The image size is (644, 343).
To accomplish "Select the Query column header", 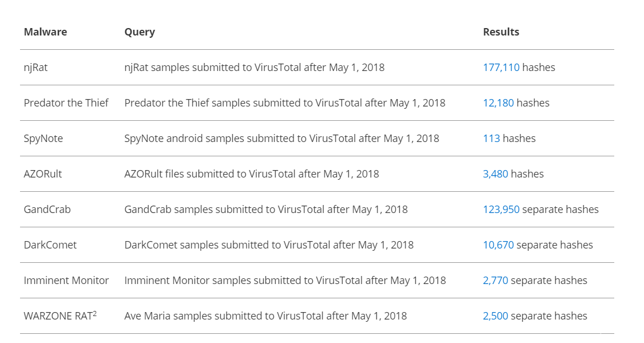I will (140, 32).
